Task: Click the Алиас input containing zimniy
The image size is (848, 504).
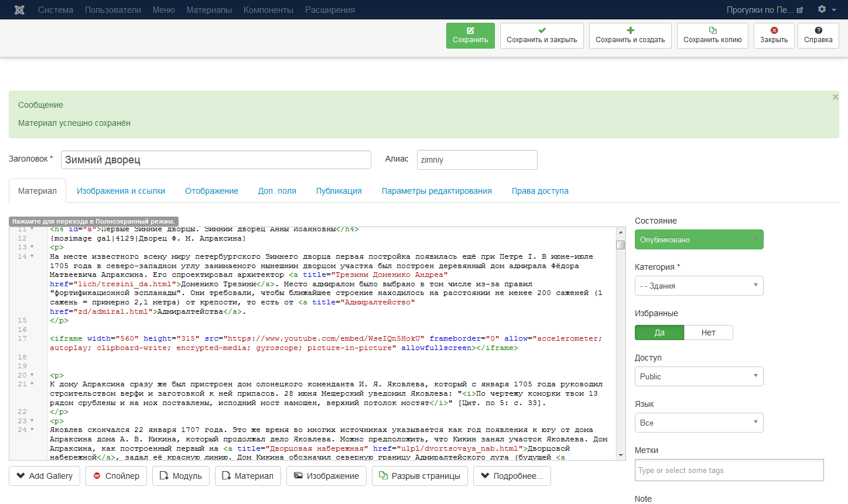Action: tap(477, 160)
